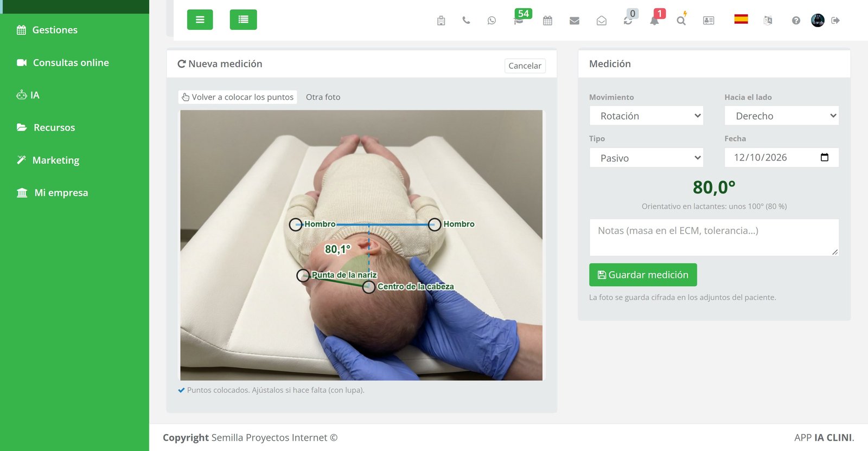Screen dimensions: 868x451
Task: Click the 80,1° angle label on photo
Action: tap(337, 249)
